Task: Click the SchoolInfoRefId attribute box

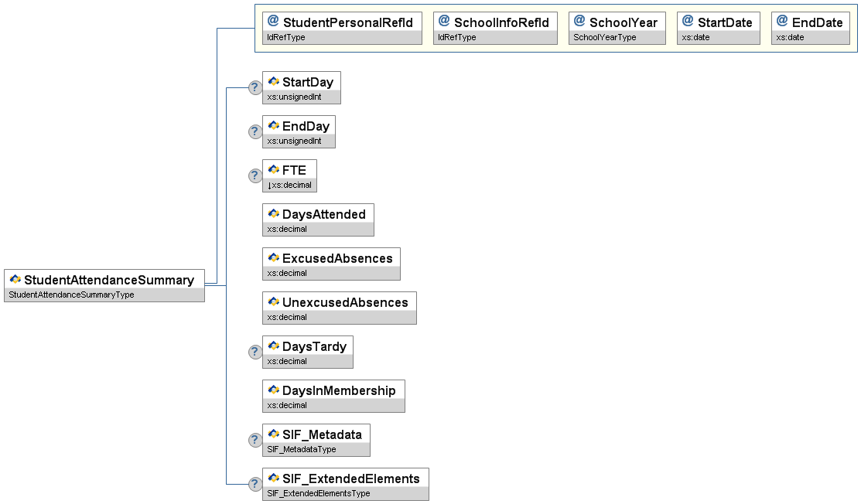Action: click(495, 28)
